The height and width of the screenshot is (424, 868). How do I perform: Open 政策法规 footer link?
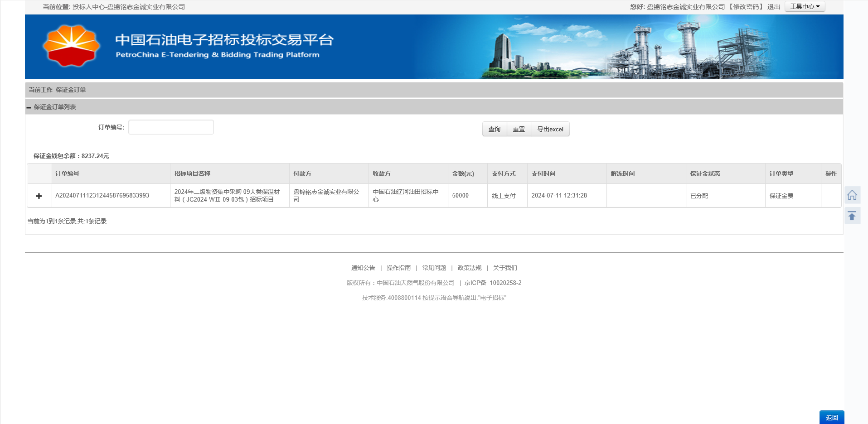point(470,268)
